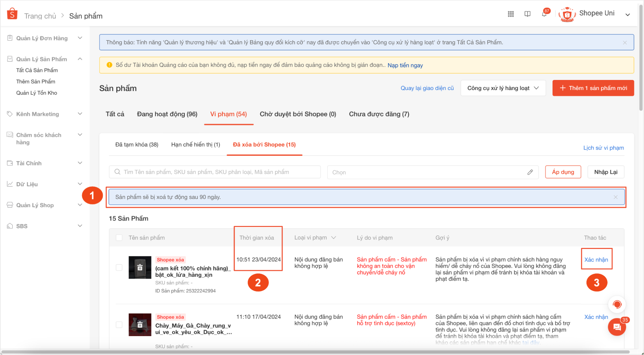Click Thêm 1 sản phẩm mới button
This screenshot has width=644, height=355.
[x=593, y=88]
